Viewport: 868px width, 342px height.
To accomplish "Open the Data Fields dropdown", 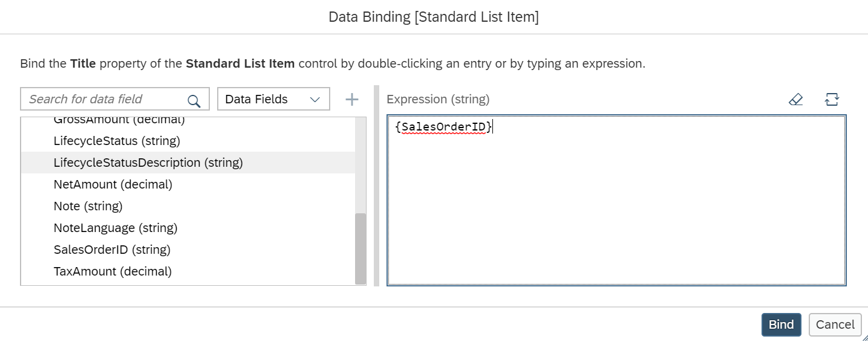I will 273,99.
